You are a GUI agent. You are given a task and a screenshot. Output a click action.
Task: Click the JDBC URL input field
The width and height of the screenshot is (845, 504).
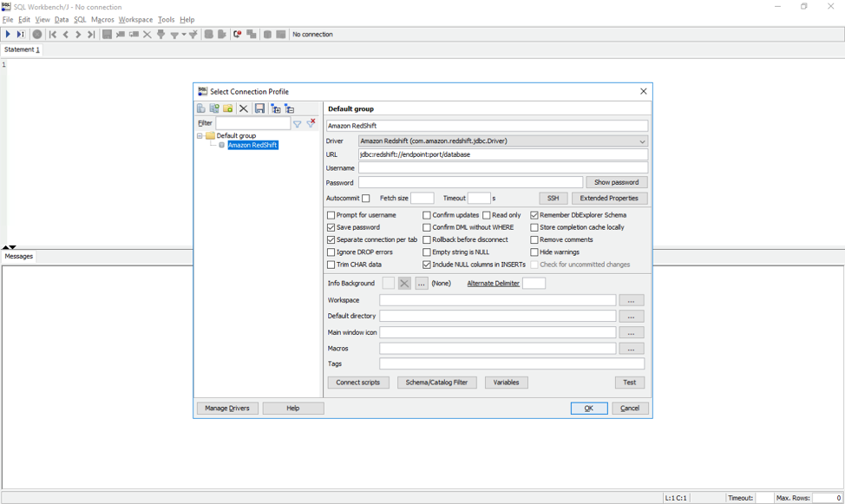[503, 154]
